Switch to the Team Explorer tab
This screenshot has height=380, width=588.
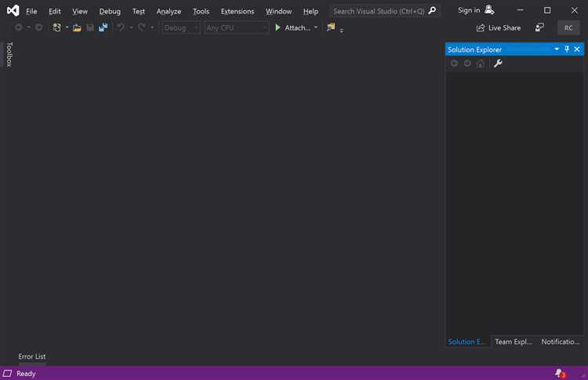click(514, 342)
